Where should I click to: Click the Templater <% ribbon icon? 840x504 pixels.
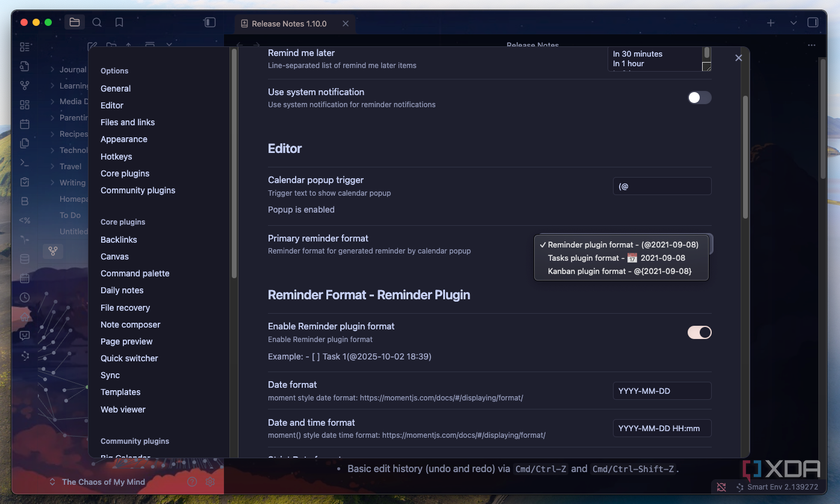(x=25, y=220)
